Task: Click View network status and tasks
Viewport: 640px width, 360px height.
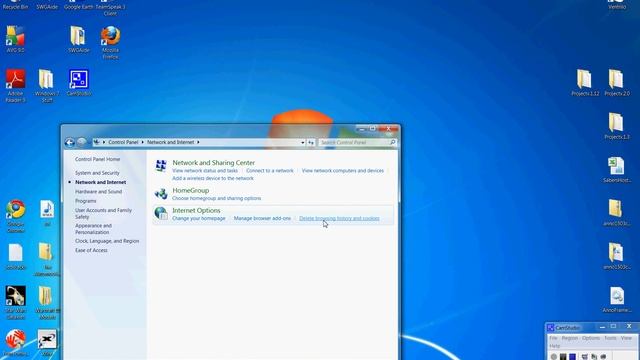Action: tap(205, 171)
